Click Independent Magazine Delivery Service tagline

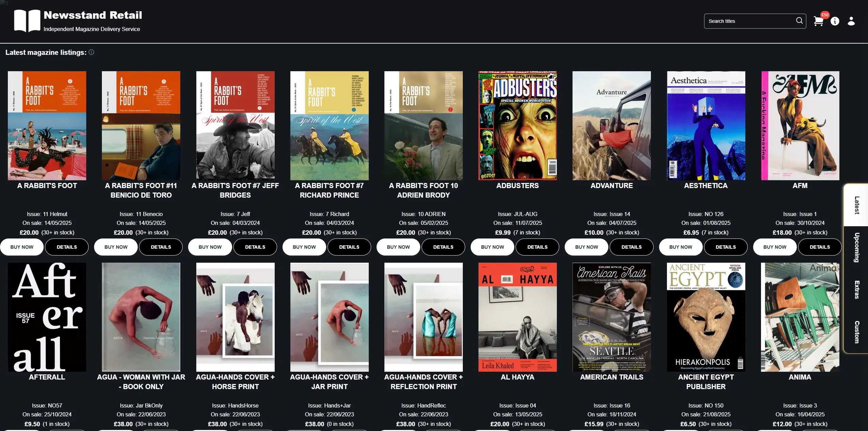click(x=92, y=29)
